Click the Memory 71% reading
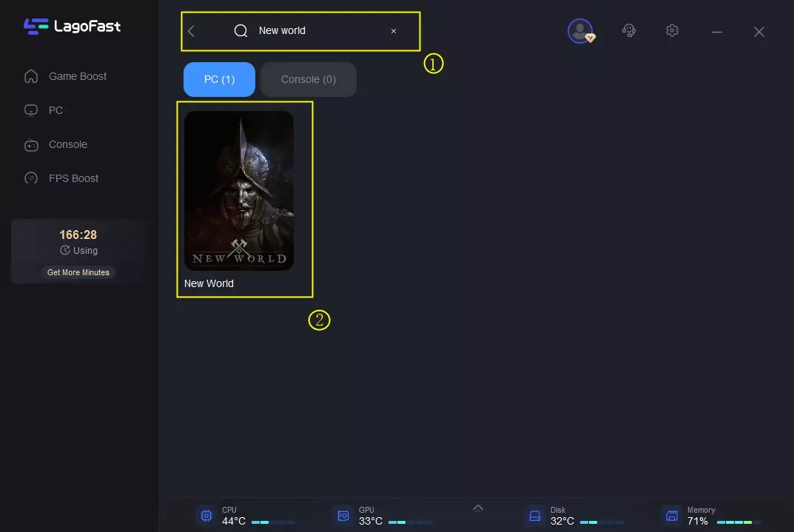Screen dimensions: 794x532 pyautogui.click(x=697, y=522)
